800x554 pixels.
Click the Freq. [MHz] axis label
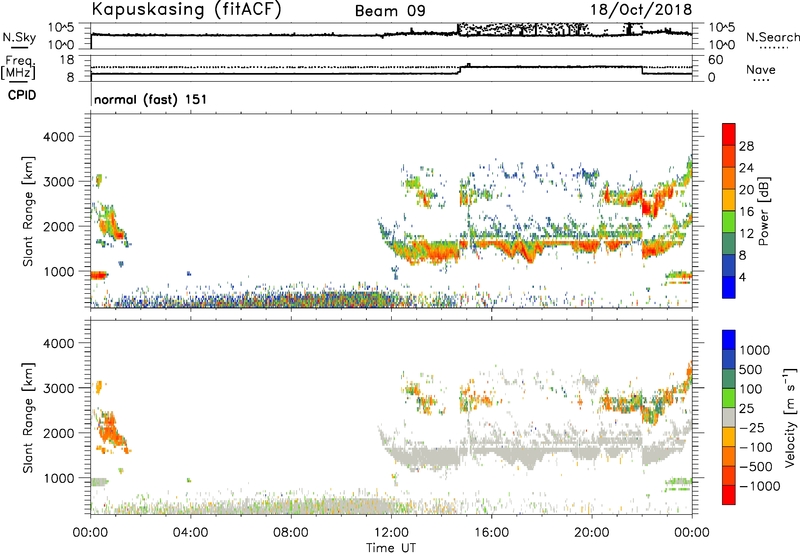pyautogui.click(x=18, y=67)
